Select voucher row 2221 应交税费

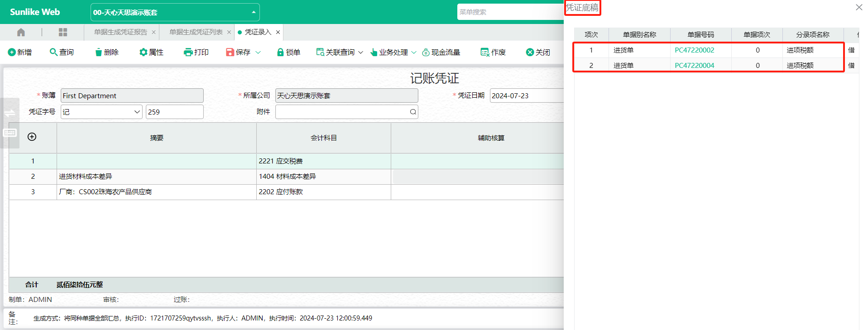(286, 161)
